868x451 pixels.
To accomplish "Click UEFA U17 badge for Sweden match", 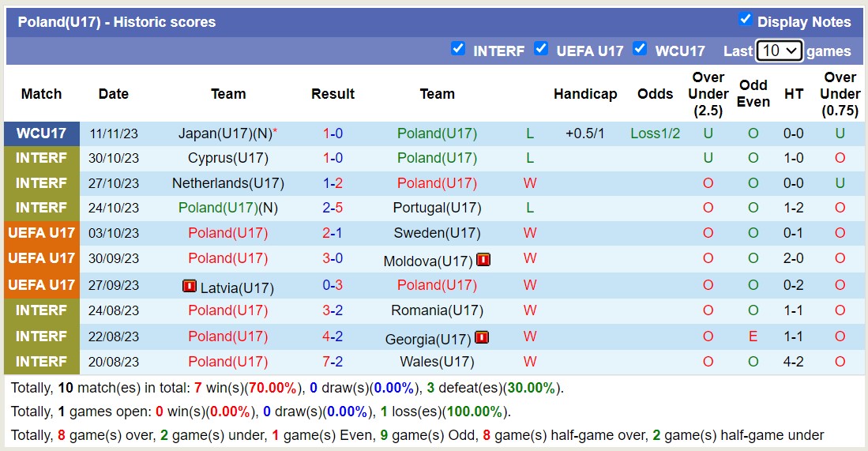I will 42,233.
